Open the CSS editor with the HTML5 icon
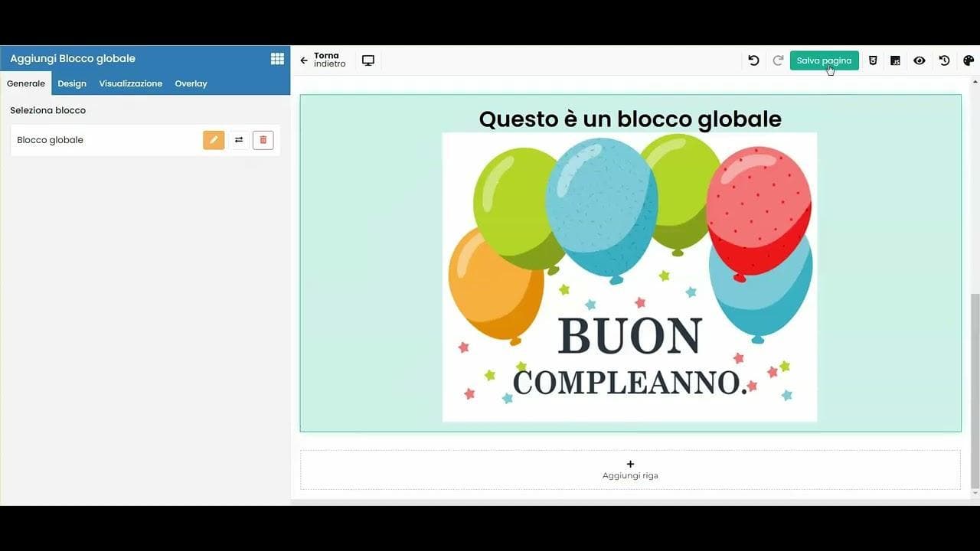The height and width of the screenshot is (551, 980). [873, 60]
